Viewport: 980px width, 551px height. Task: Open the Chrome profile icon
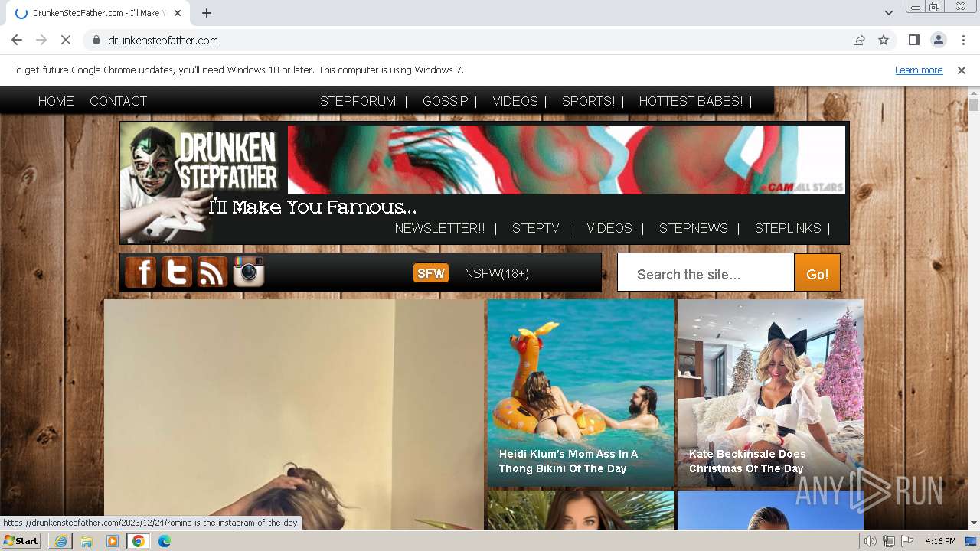pos(938,41)
